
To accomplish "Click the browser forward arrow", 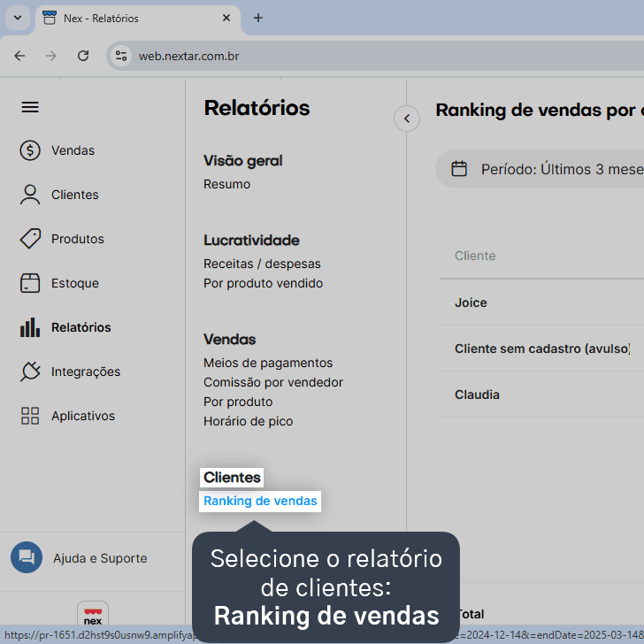I will click(x=51, y=56).
